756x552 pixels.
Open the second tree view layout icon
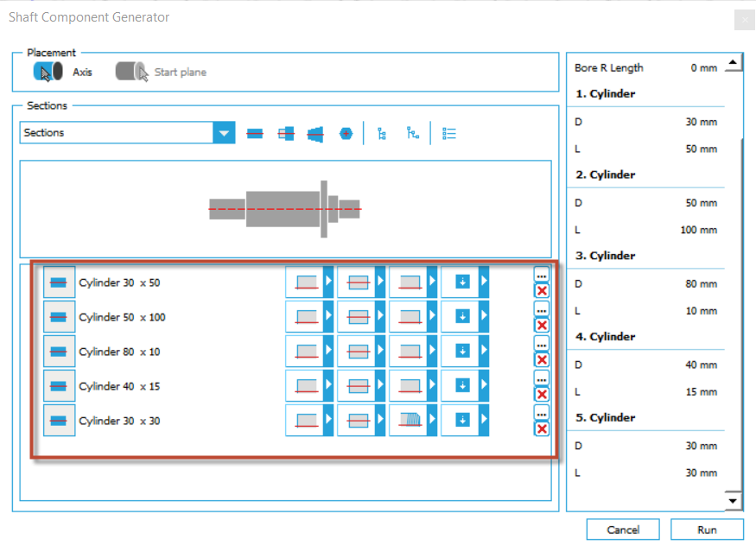tap(412, 134)
